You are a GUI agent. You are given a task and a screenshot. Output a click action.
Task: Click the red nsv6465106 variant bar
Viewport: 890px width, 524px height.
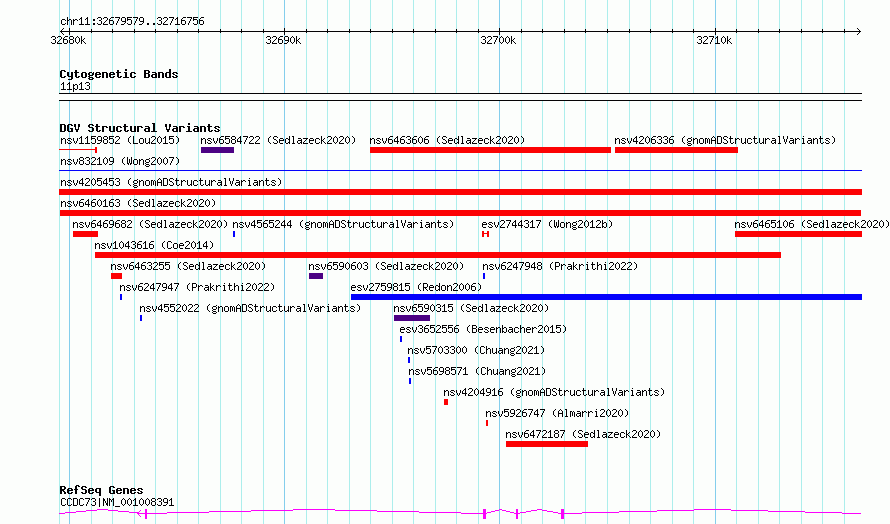tap(798, 234)
